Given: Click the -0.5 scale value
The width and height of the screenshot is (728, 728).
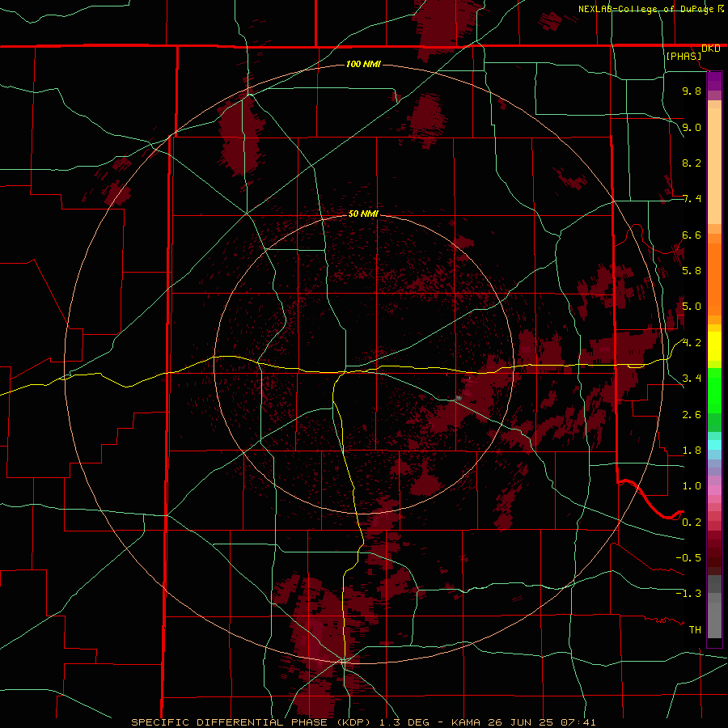Looking at the screenshot, I should coord(688,558).
